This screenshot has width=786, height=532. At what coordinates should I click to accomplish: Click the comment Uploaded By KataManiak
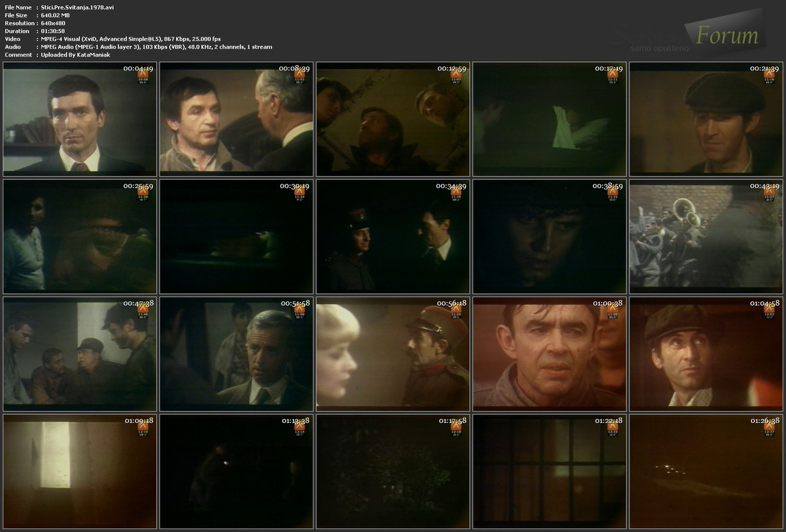[75, 55]
